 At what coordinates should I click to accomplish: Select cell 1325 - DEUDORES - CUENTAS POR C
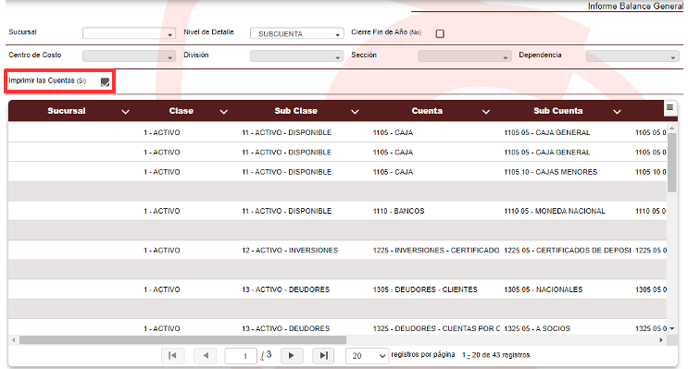click(x=436, y=329)
